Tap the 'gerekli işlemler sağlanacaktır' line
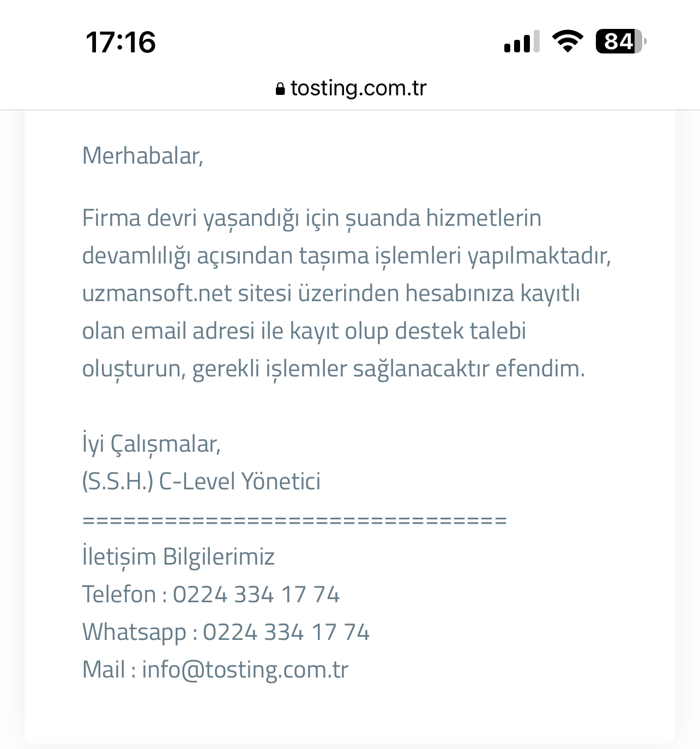This screenshot has height=749, width=700. [x=341, y=369]
